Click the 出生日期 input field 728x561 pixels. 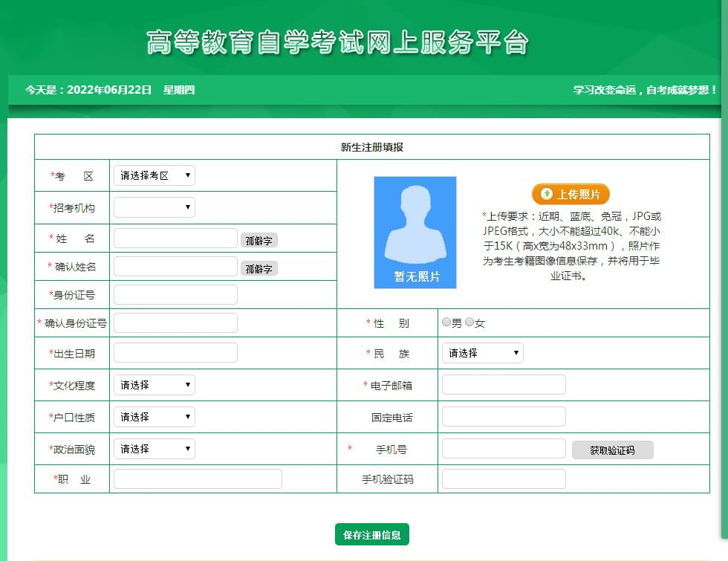(175, 353)
